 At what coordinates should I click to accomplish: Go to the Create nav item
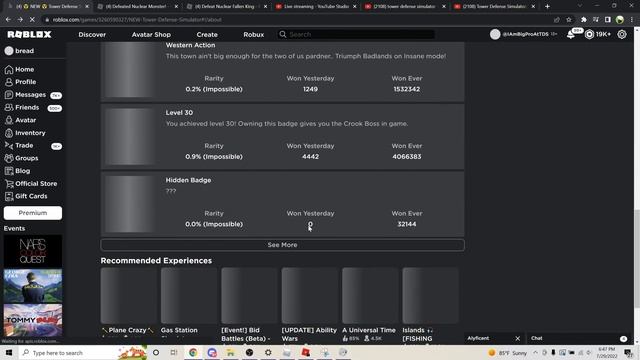coord(207,35)
